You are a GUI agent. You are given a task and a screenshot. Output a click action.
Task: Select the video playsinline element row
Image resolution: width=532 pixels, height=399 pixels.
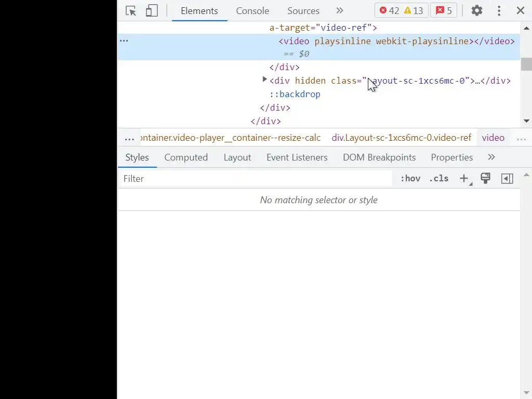coord(319,47)
